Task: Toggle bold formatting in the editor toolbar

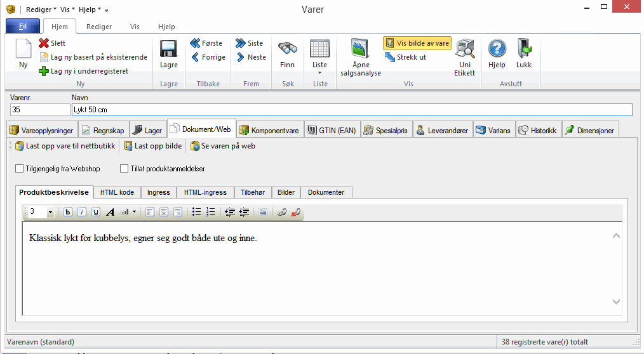Action: click(x=68, y=213)
